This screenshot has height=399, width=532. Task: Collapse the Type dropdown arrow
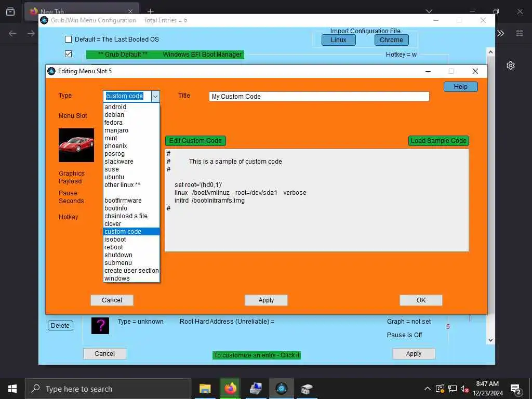155,96
